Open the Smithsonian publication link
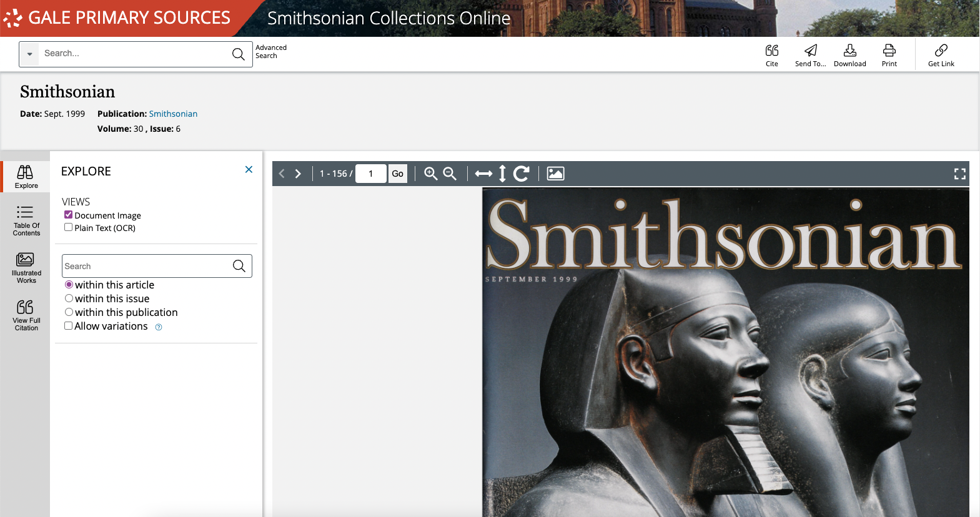This screenshot has width=980, height=517. [173, 114]
